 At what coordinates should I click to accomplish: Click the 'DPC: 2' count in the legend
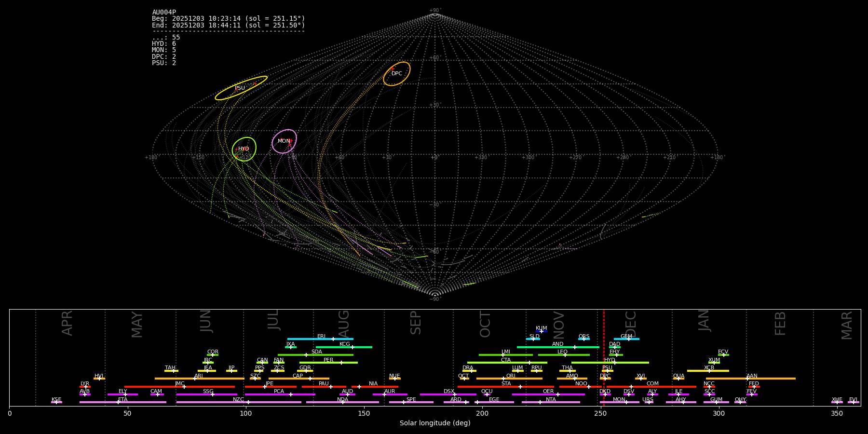pos(164,56)
